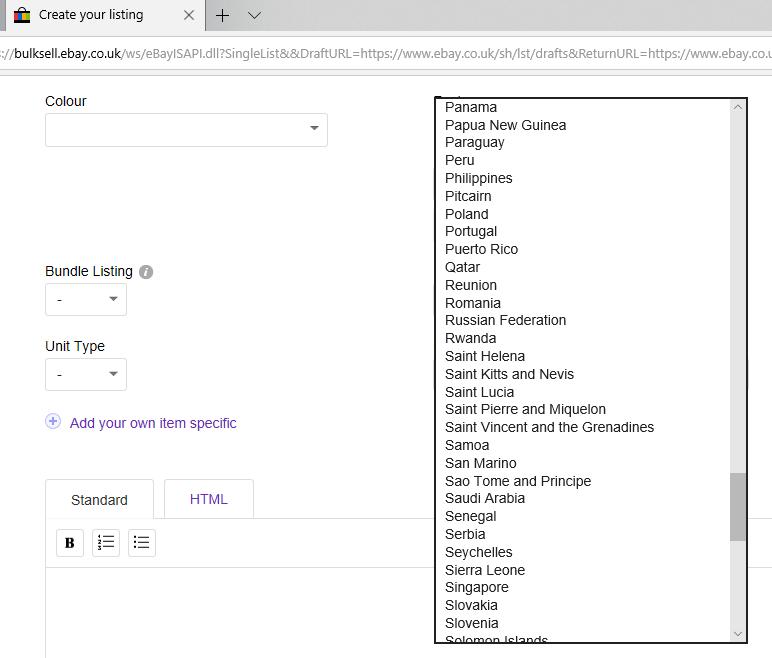The width and height of the screenshot is (772, 658).
Task: Click the Bundle Listing info icon
Action: 146,272
